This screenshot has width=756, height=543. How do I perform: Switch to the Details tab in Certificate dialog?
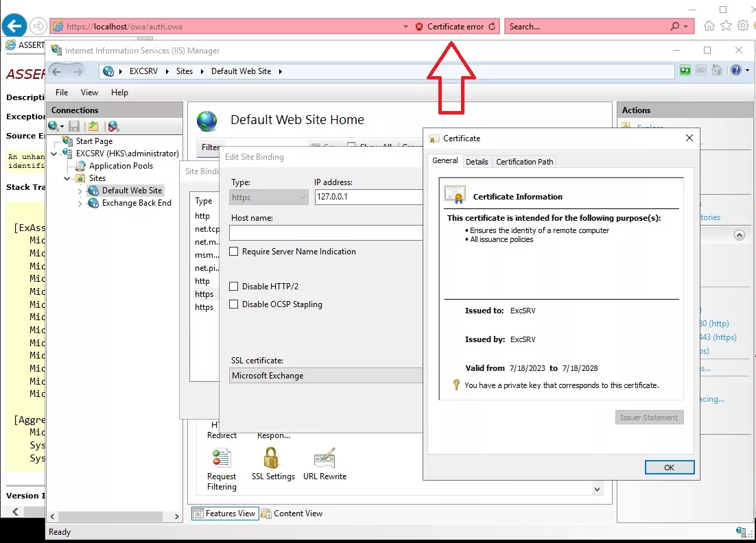pyautogui.click(x=477, y=162)
